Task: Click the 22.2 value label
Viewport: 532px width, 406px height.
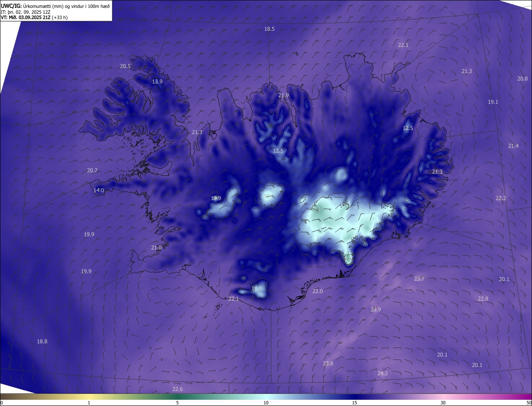Action: pos(501,198)
